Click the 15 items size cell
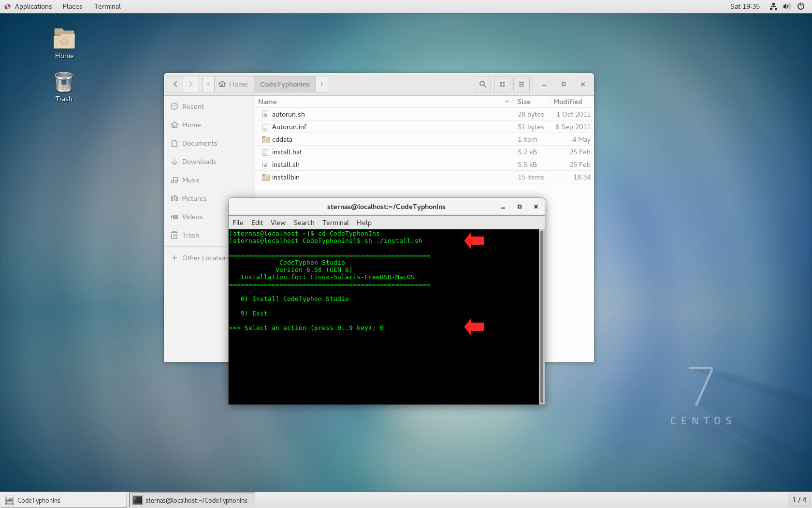 pos(531,177)
